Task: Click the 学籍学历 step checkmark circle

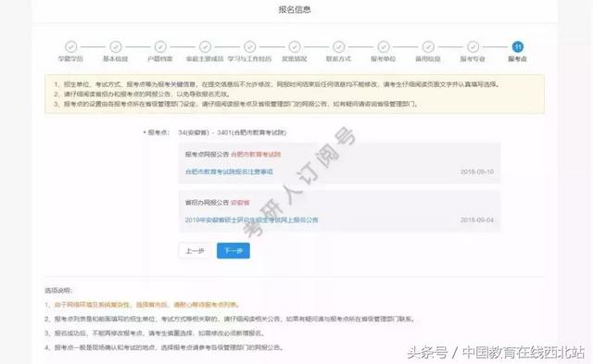Action: click(70, 47)
